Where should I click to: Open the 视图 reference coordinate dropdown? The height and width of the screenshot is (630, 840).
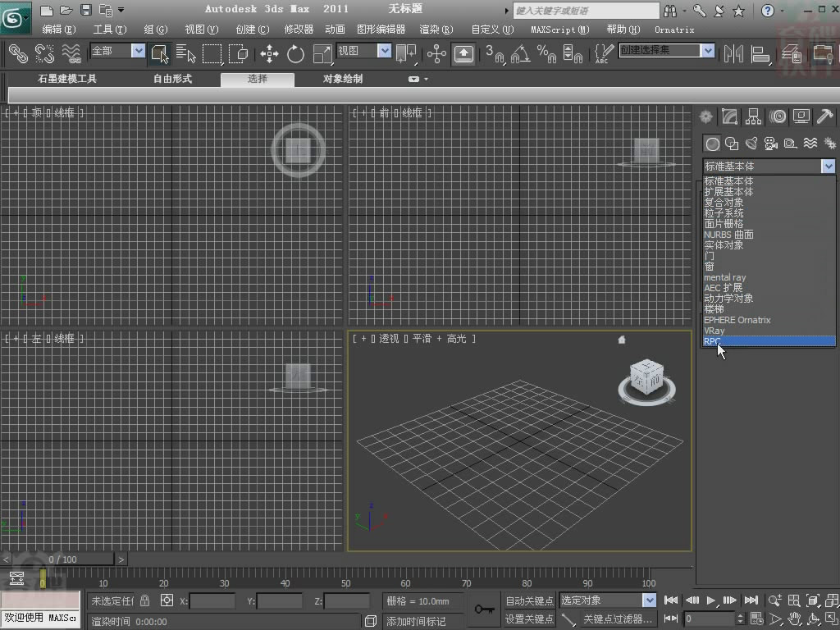pyautogui.click(x=384, y=51)
